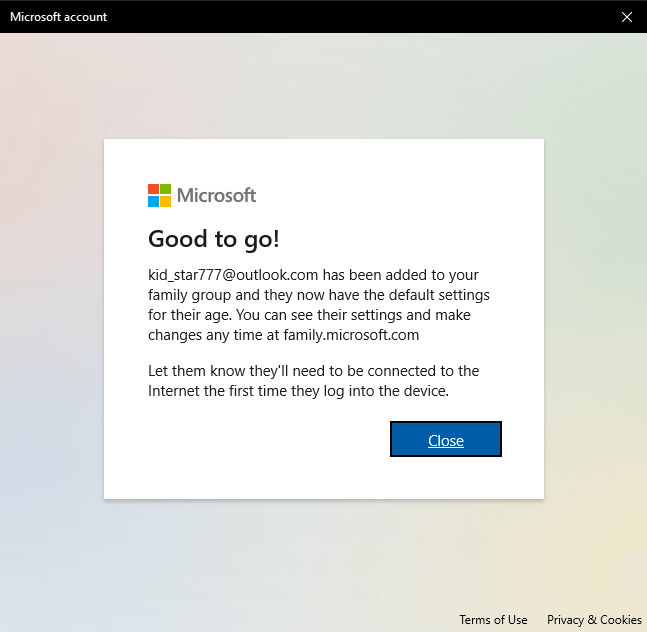This screenshot has width=647, height=632.
Task: Close the Microsoft account window with X
Action: point(626,16)
